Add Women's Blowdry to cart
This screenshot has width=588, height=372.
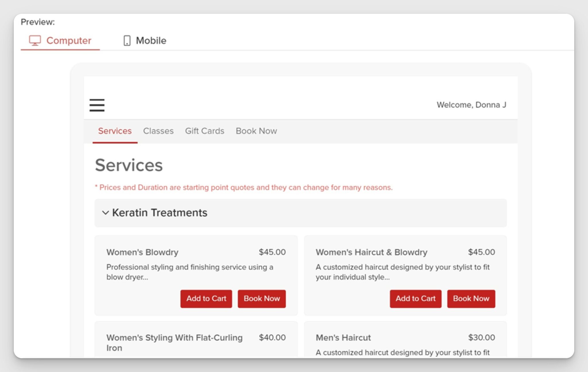click(206, 298)
